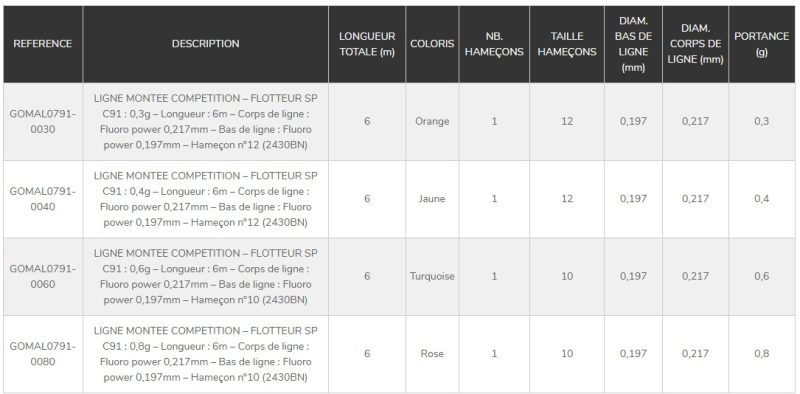Select the NB. HAMEÇONS header cell
The width and height of the screenshot is (800, 394).
click(x=494, y=44)
